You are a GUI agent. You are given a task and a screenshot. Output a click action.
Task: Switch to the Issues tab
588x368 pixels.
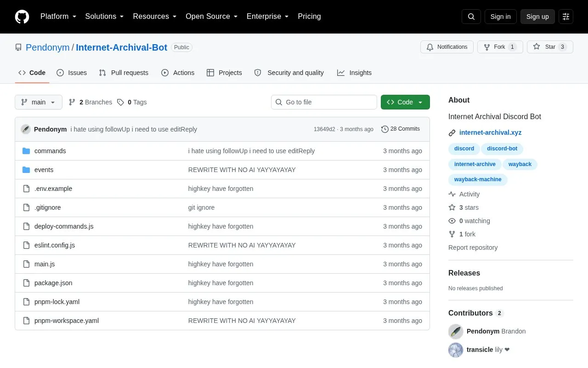[x=72, y=73]
